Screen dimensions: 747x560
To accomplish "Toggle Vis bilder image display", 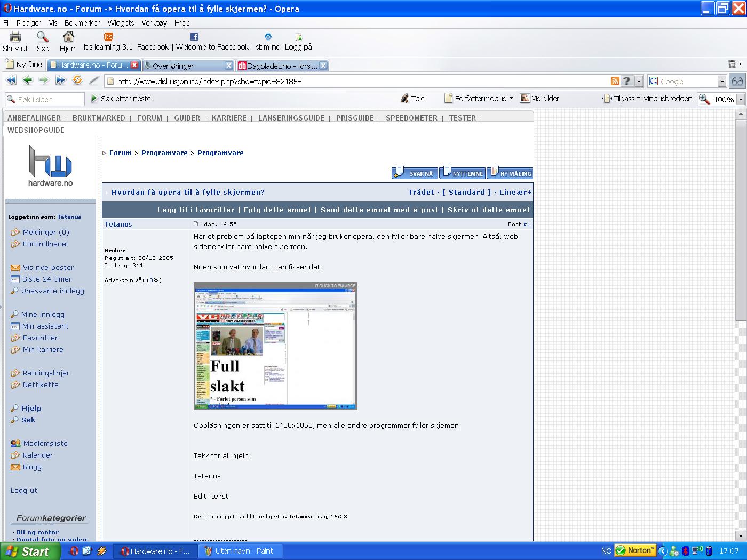I will pos(540,99).
